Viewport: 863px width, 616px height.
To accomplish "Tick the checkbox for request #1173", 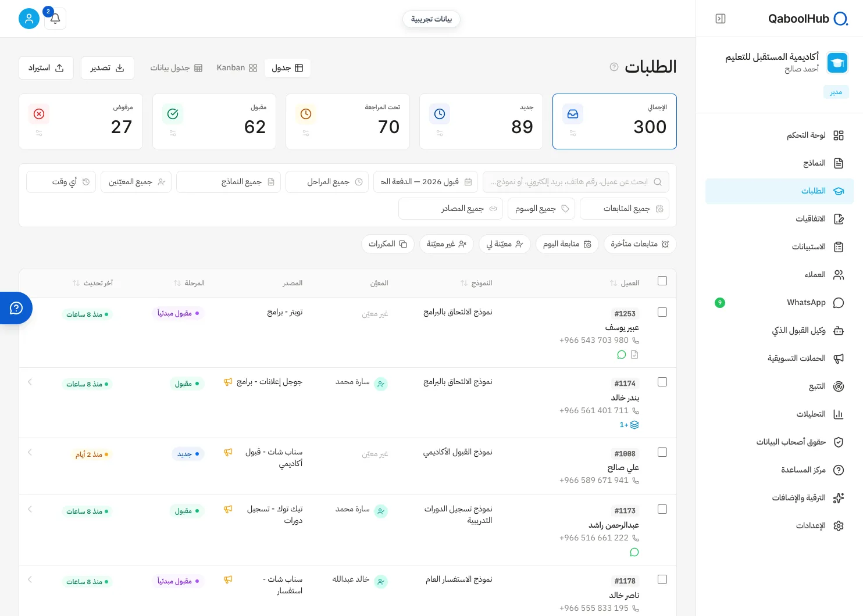I will (662, 509).
